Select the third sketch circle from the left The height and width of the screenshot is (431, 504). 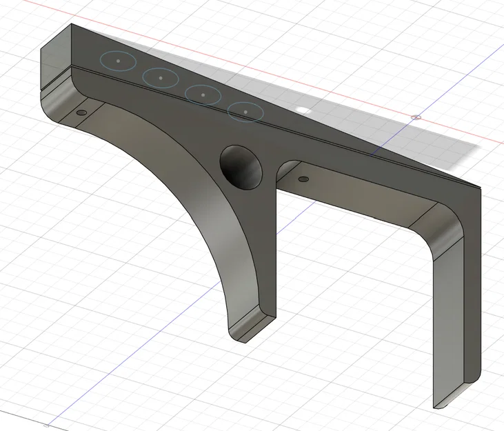tap(203, 94)
